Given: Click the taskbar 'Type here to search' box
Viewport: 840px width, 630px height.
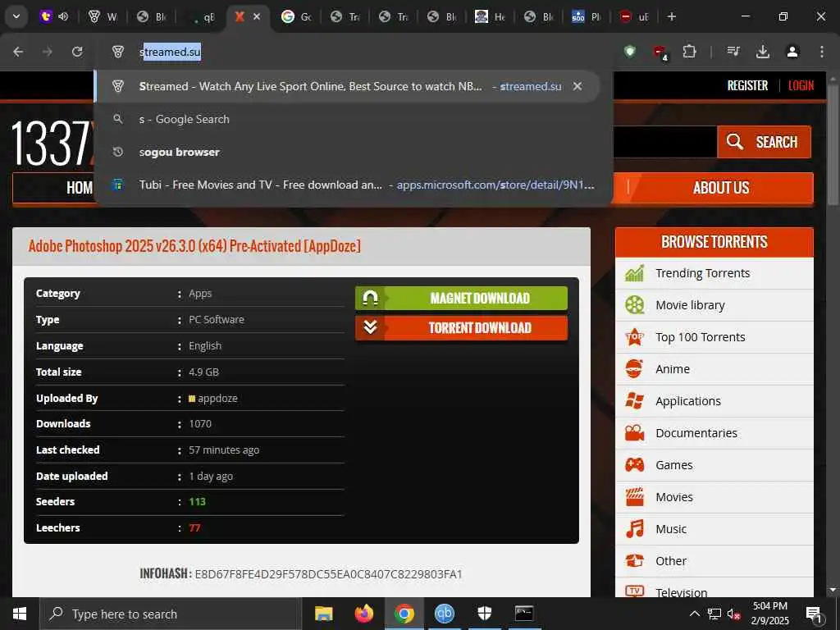Looking at the screenshot, I should [171, 614].
